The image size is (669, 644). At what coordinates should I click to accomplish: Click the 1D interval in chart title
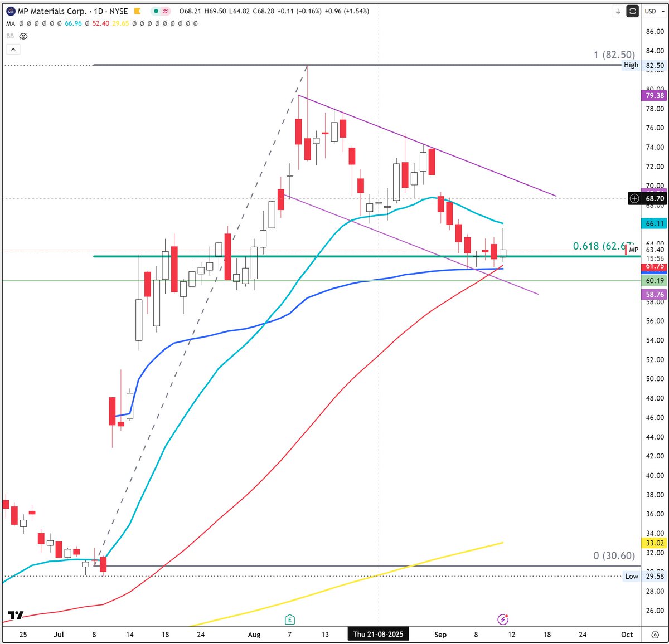point(99,11)
